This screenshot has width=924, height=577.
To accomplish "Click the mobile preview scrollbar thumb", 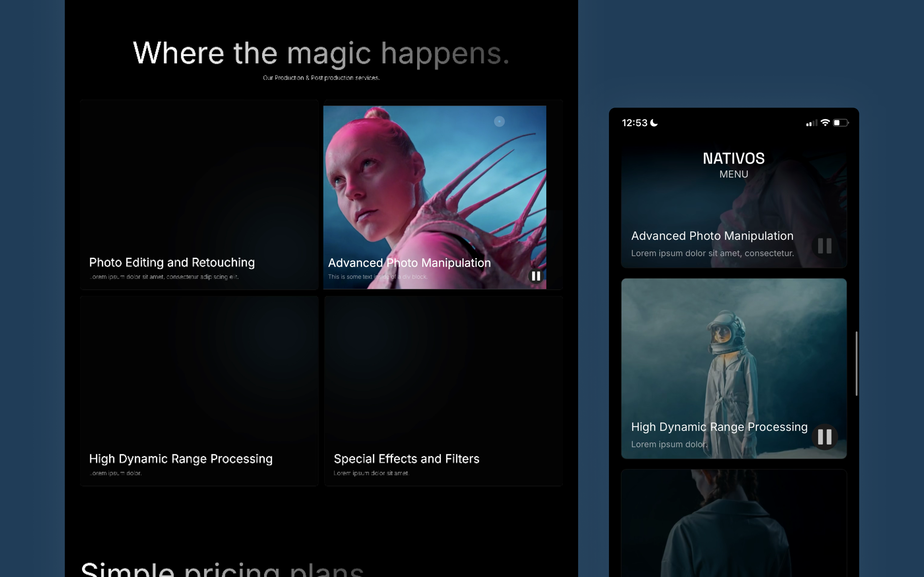I will tap(856, 363).
